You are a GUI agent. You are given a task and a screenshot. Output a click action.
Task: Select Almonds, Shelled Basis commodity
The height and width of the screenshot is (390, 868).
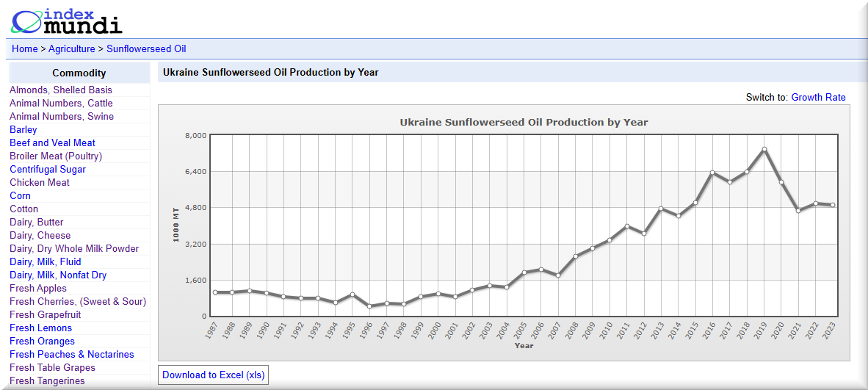pyautogui.click(x=61, y=90)
